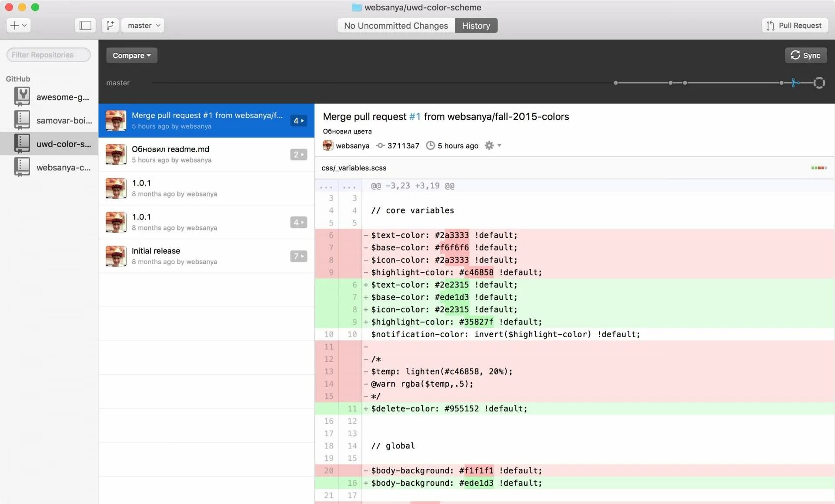The image size is (835, 504).
Task: Click the create branch icon
Action: coord(110,25)
